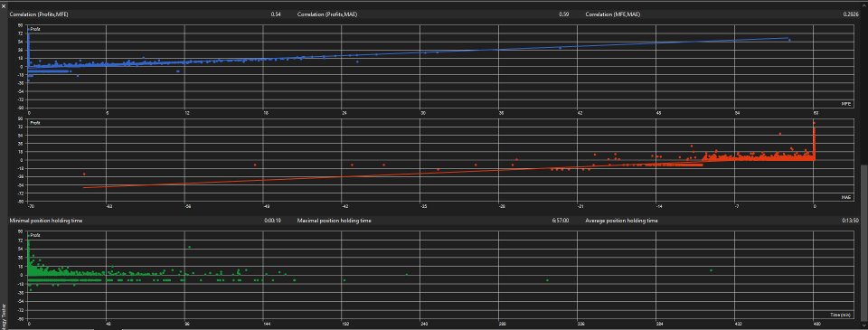Select the Average position holding time label

[x=622, y=221]
